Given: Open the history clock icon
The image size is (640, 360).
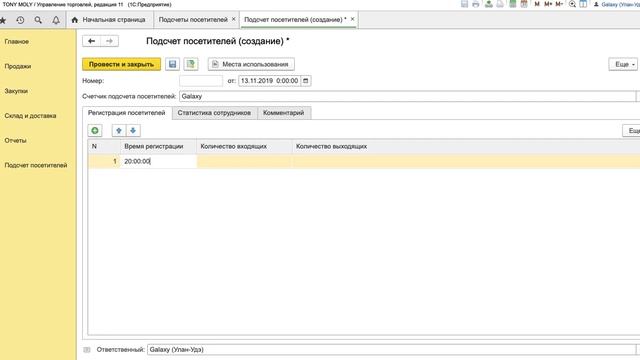Looking at the screenshot, I should [20, 20].
